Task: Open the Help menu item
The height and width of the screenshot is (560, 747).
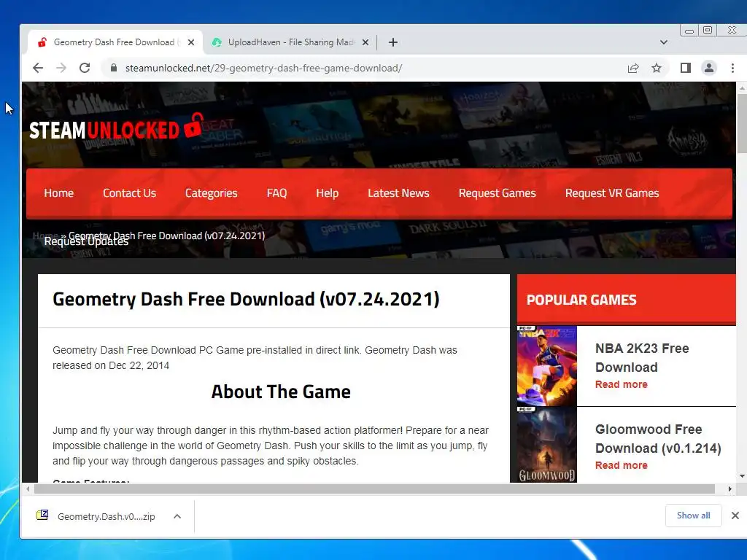Action: [328, 192]
